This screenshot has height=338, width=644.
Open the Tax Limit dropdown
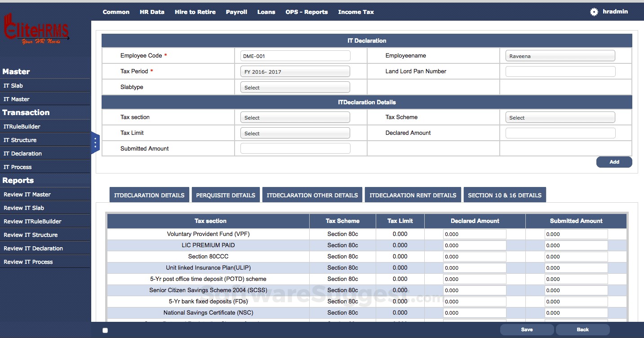click(294, 133)
